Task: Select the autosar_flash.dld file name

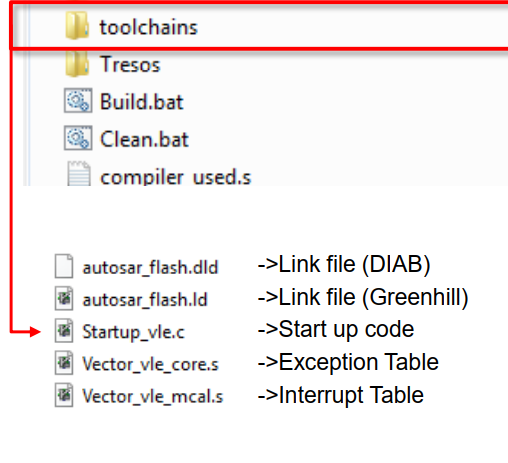Action: click(x=150, y=267)
